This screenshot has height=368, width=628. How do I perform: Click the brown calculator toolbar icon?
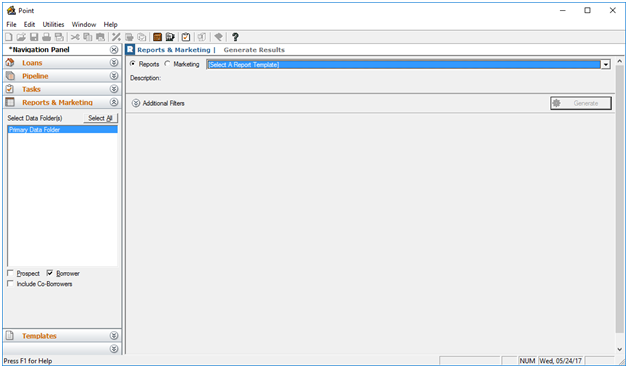point(157,37)
